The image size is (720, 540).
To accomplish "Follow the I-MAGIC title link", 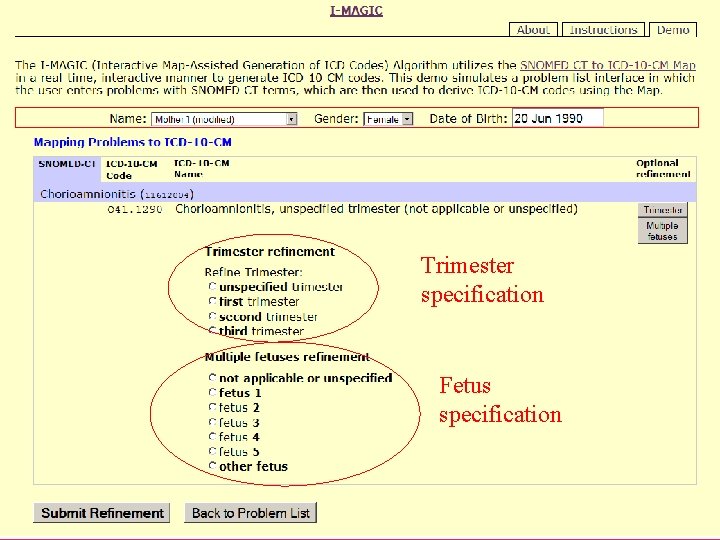I will pos(356,11).
